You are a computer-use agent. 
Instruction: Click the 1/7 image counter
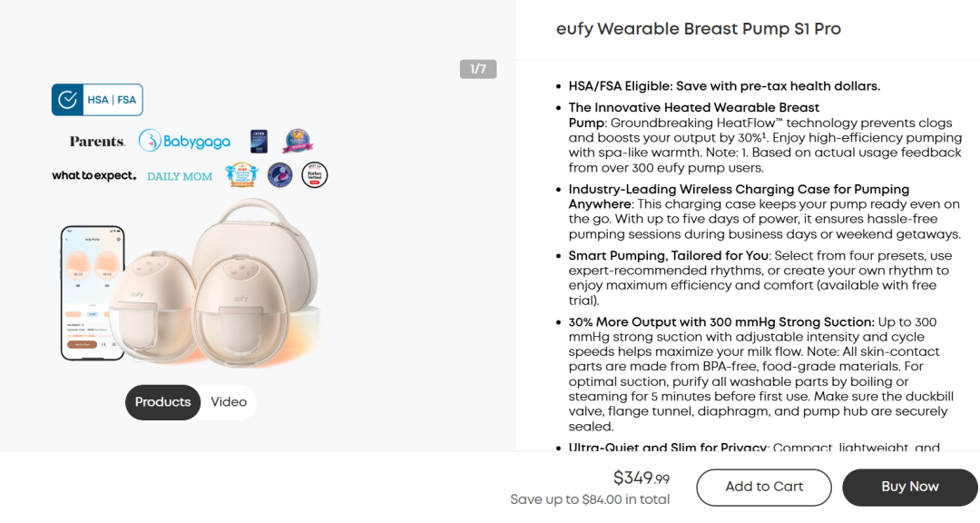tap(478, 69)
